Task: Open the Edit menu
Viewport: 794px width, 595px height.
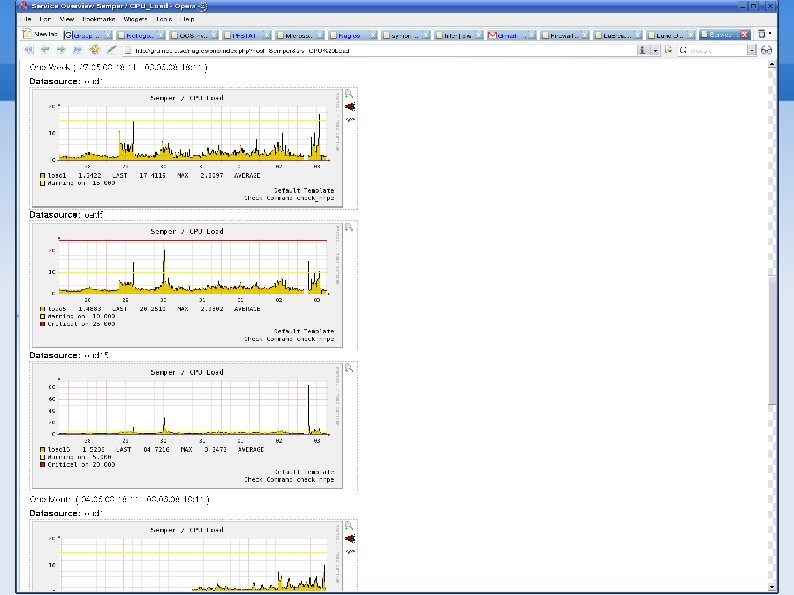Action: click(x=45, y=19)
